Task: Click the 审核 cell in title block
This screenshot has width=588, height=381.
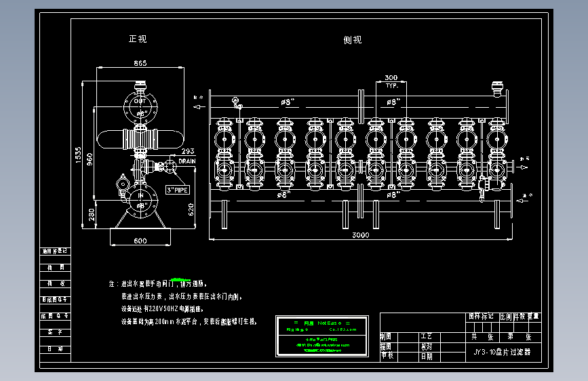Action: (387, 356)
